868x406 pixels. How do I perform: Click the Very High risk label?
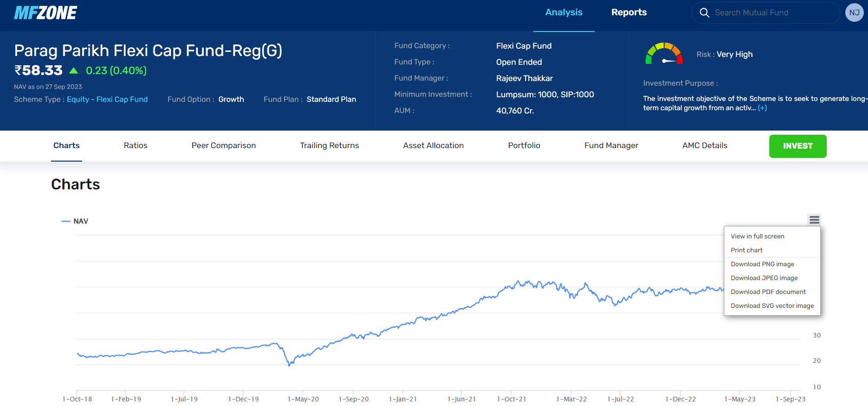(735, 54)
